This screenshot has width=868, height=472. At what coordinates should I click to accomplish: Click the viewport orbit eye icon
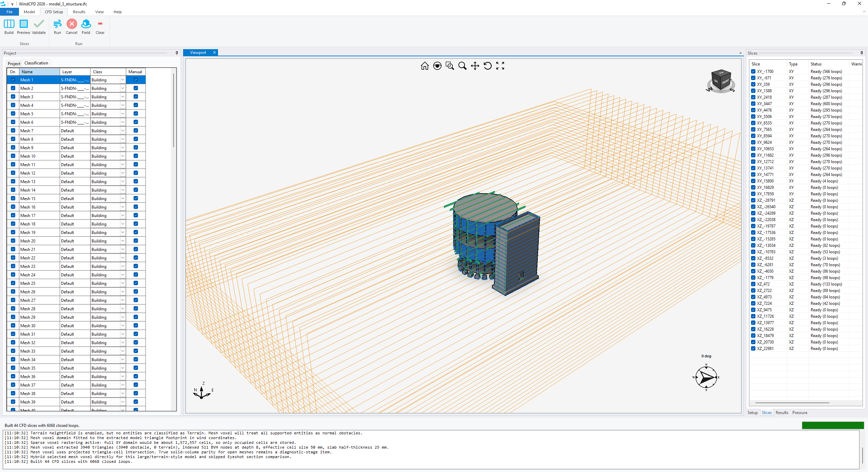coord(437,66)
